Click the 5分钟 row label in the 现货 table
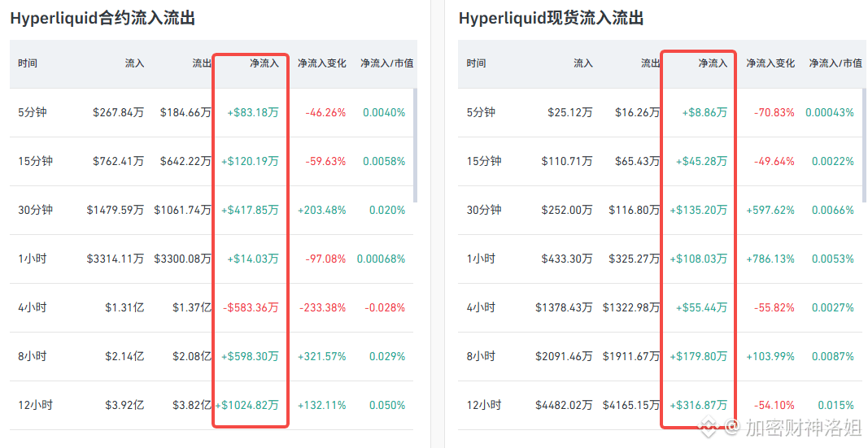 click(x=481, y=112)
